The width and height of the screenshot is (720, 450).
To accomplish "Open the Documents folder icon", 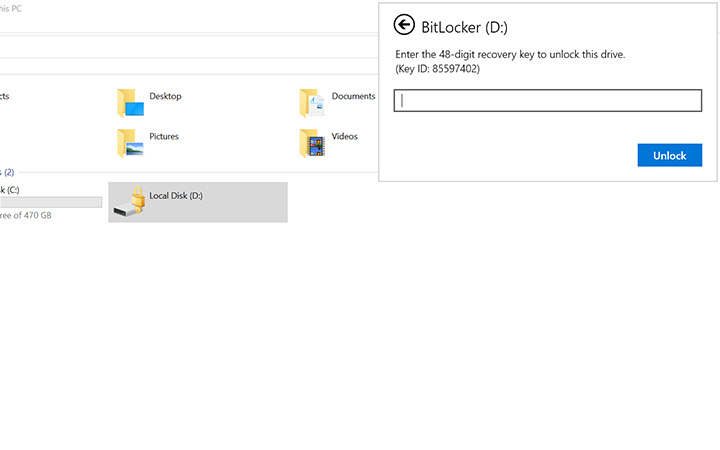I will pos(312,103).
